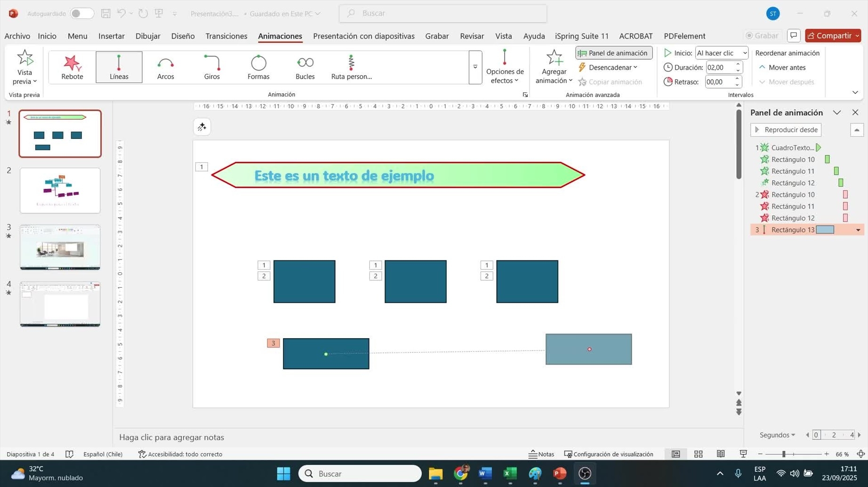The height and width of the screenshot is (487, 868).
Task: Click the zoom slider handle
Action: tap(784, 454)
